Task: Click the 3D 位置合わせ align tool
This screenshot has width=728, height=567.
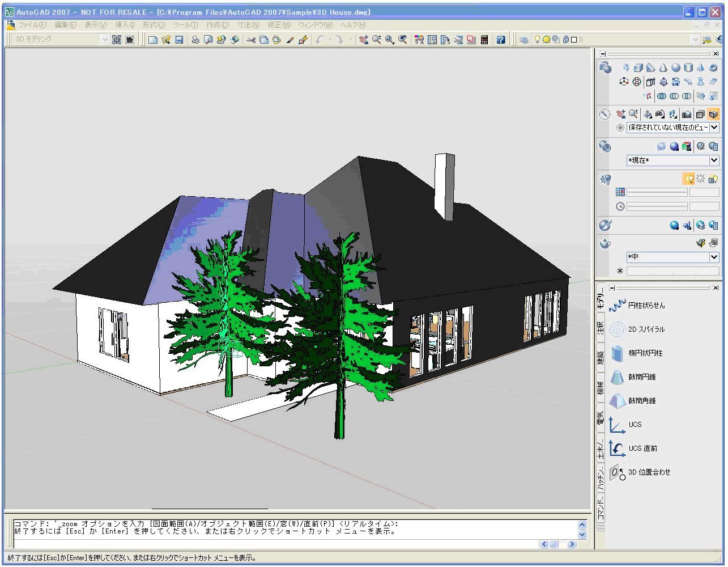Action: 649,472
